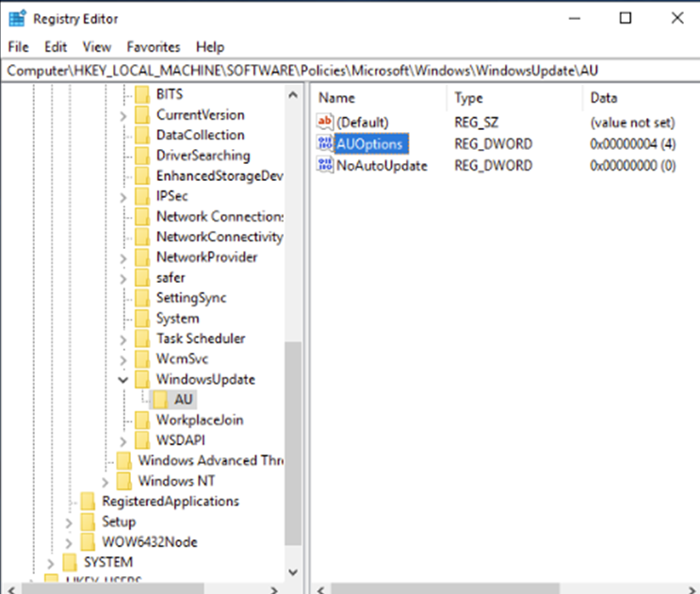This screenshot has height=594, width=700.
Task: Expand the WcmSvc key
Action: [123, 359]
